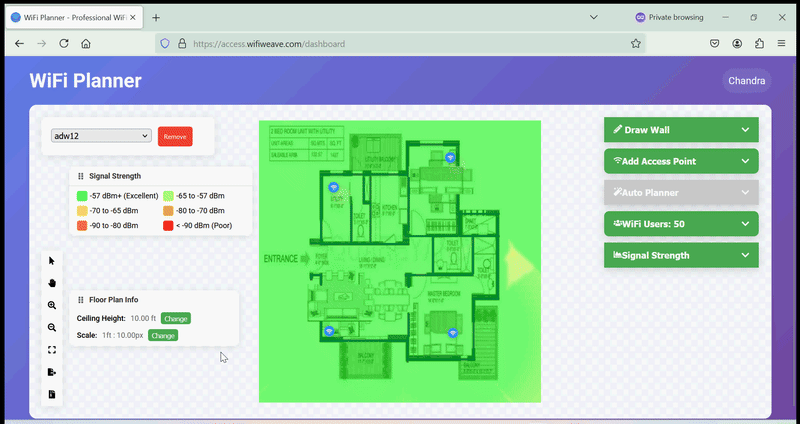The image size is (800, 424).
Task: Click the -70 to -65 dBm swatch
Action: coord(82,211)
